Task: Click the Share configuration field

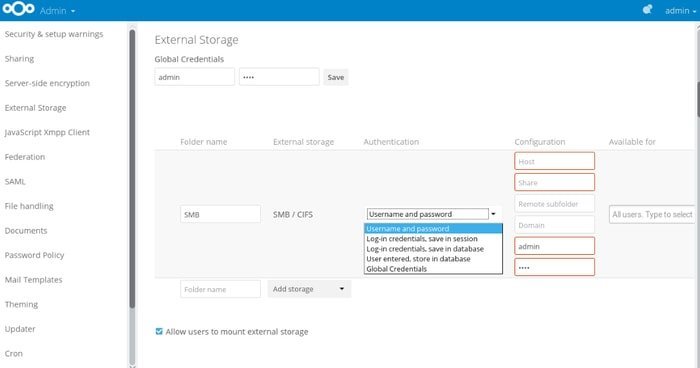Action: pos(554,182)
